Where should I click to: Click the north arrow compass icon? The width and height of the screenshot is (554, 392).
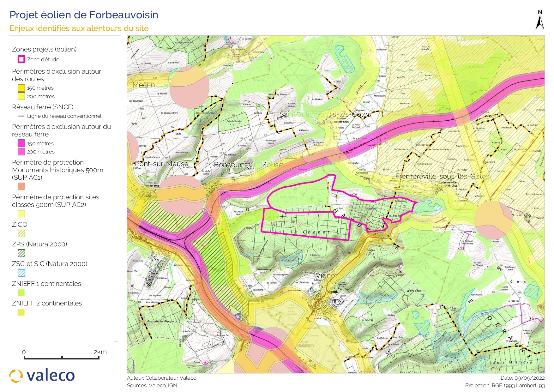pos(540,20)
